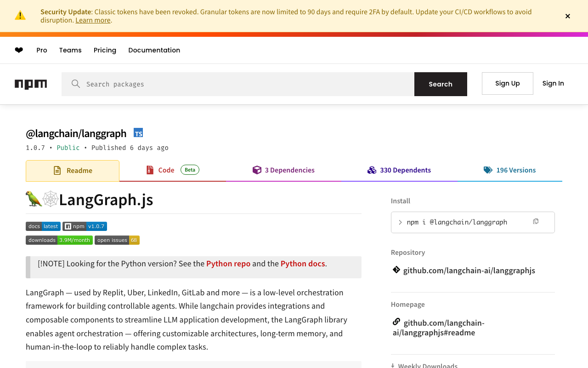Click the Install section label
Screen dimensions: 588x368
pos(401,201)
